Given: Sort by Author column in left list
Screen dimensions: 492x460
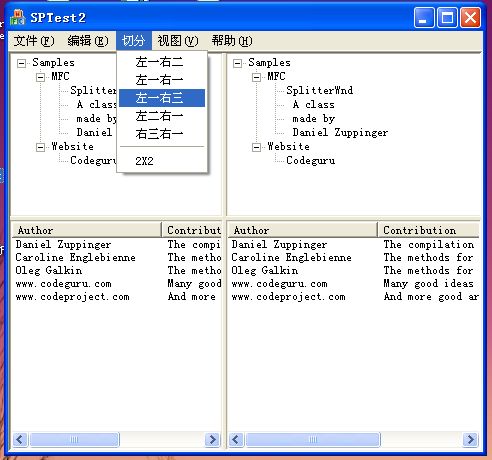Looking at the screenshot, I should coord(87,230).
